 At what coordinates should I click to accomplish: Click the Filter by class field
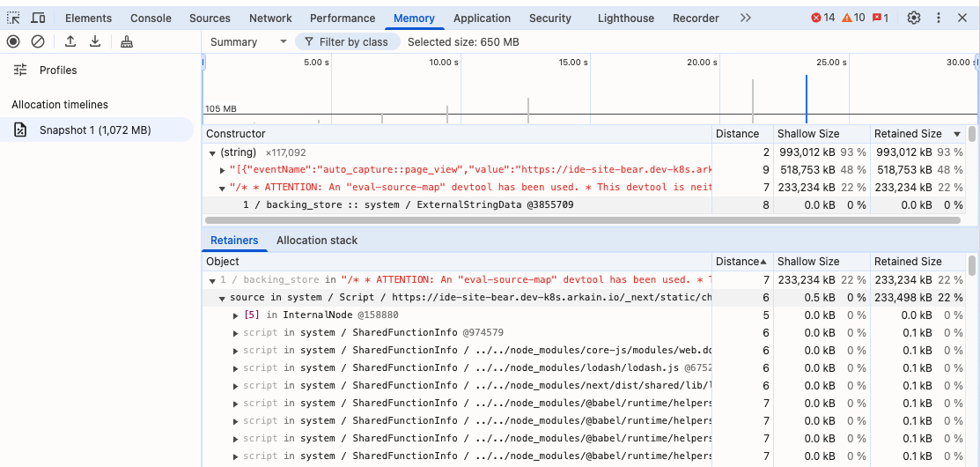tap(348, 42)
